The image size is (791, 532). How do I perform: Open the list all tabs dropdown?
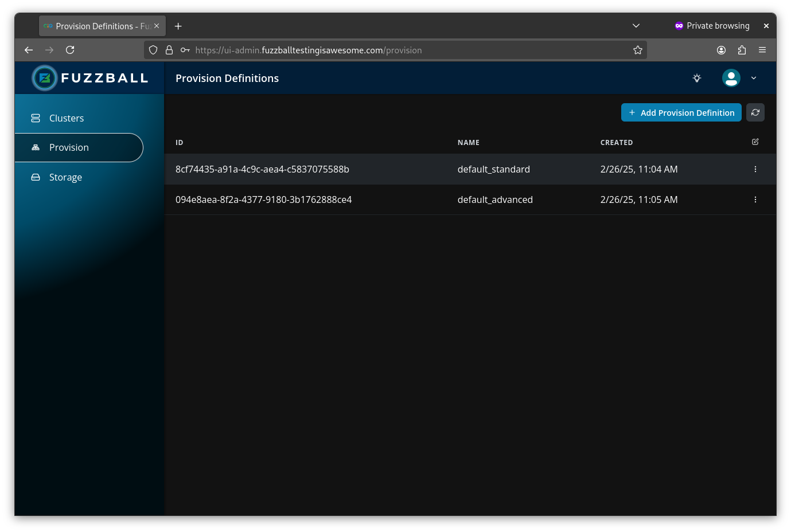636,26
